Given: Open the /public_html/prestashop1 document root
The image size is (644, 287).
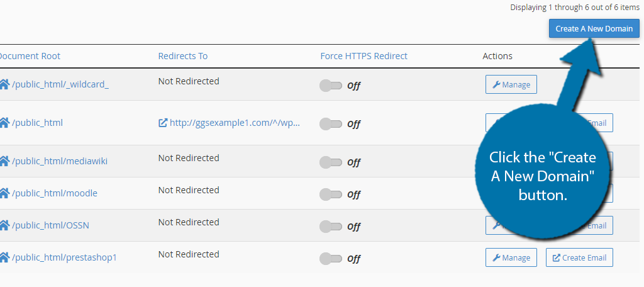Looking at the screenshot, I should click(x=65, y=257).
